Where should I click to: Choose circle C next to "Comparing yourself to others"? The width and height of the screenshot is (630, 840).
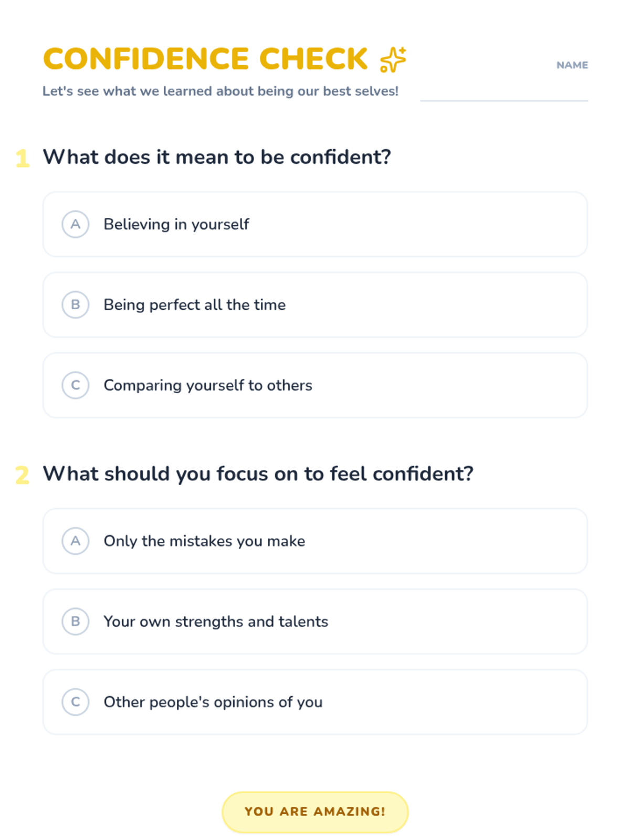click(x=76, y=385)
